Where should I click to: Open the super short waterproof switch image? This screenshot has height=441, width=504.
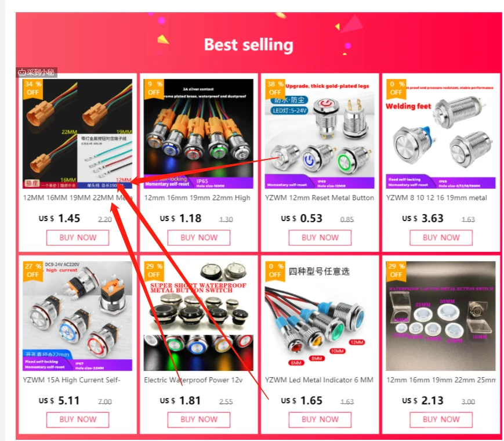click(x=199, y=316)
